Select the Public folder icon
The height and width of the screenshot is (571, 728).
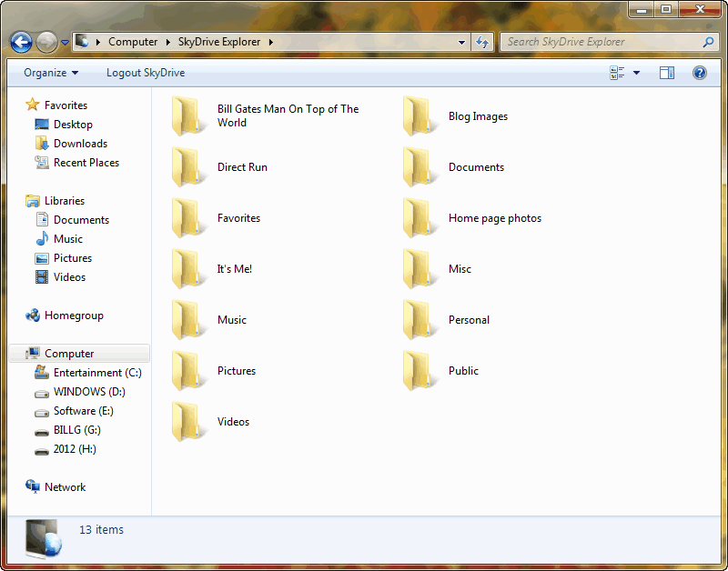[x=418, y=371]
